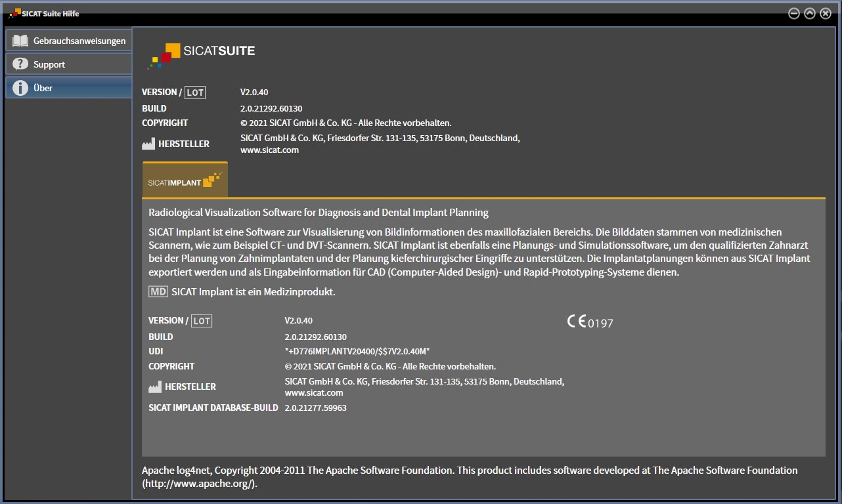The image size is (842, 504).
Task: Click the http://www.apache.org/ address
Action: tap(199, 484)
